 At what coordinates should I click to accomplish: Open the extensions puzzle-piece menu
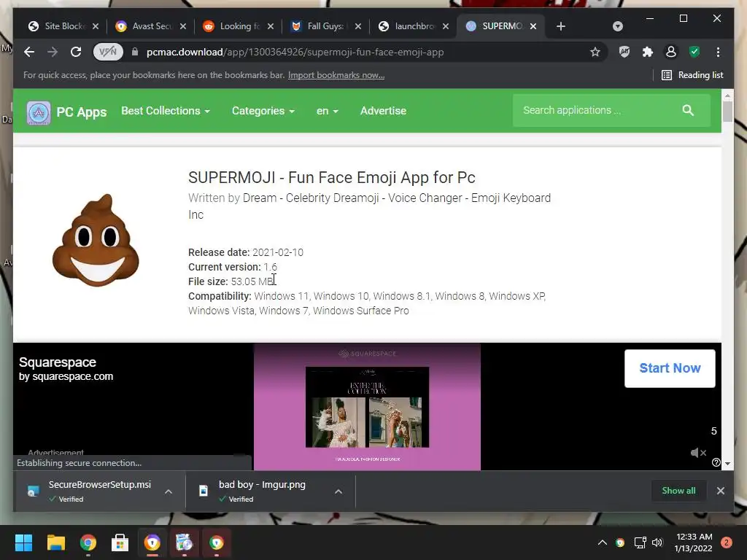(x=648, y=52)
